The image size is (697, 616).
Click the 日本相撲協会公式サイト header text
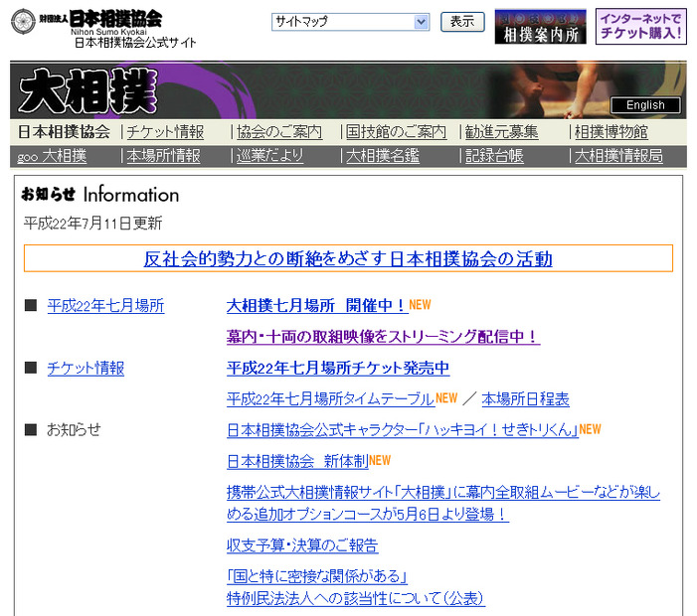135,43
